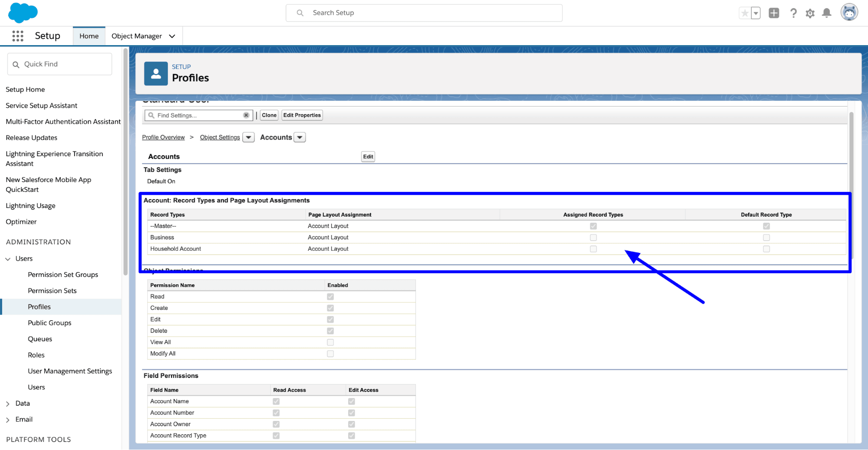Click the Edit permission checkbox

[330, 319]
